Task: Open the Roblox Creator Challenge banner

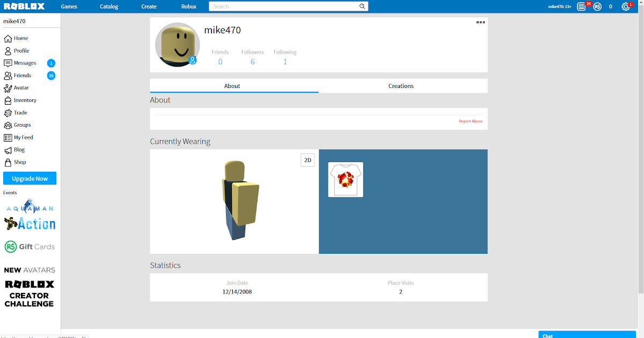Action: pyautogui.click(x=30, y=293)
